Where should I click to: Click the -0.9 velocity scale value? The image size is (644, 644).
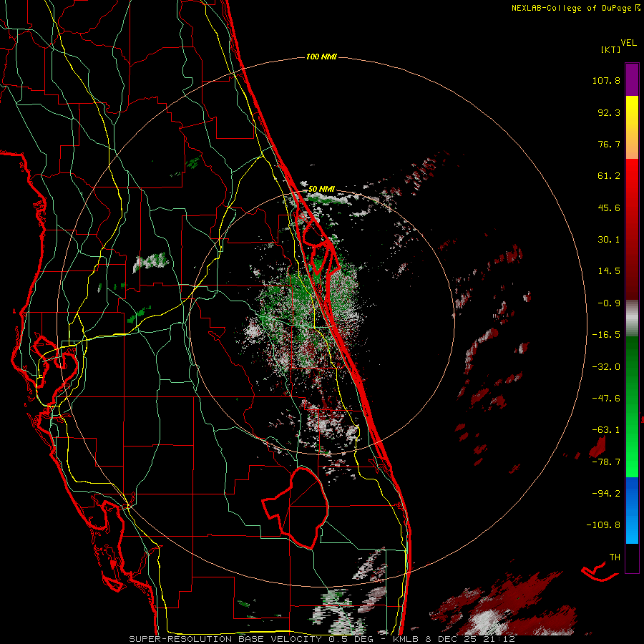click(x=609, y=303)
